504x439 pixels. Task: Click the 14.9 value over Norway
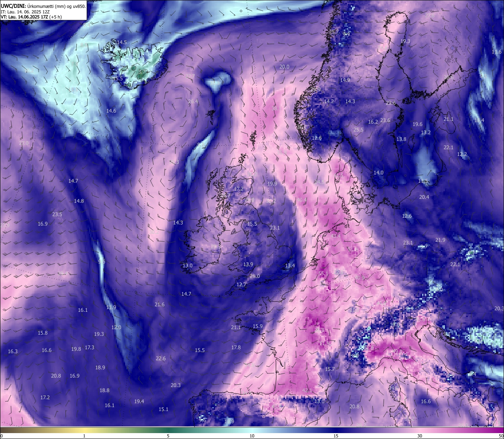345,80
